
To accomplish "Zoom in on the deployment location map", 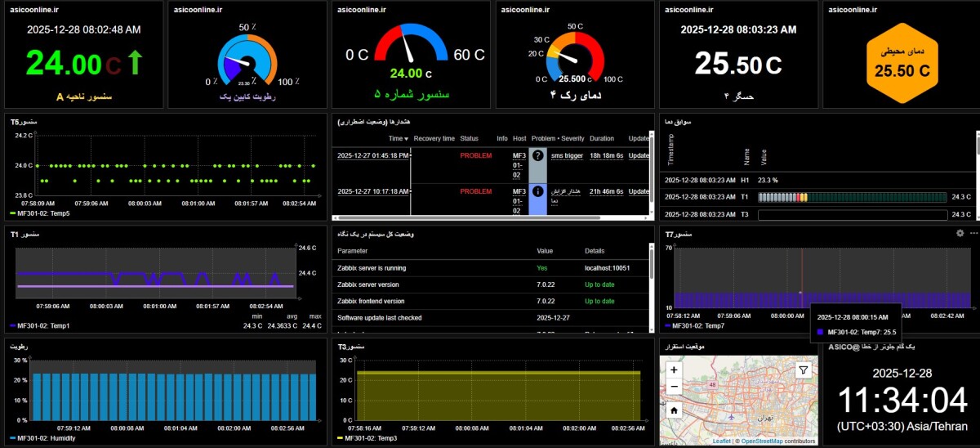I will point(674,370).
